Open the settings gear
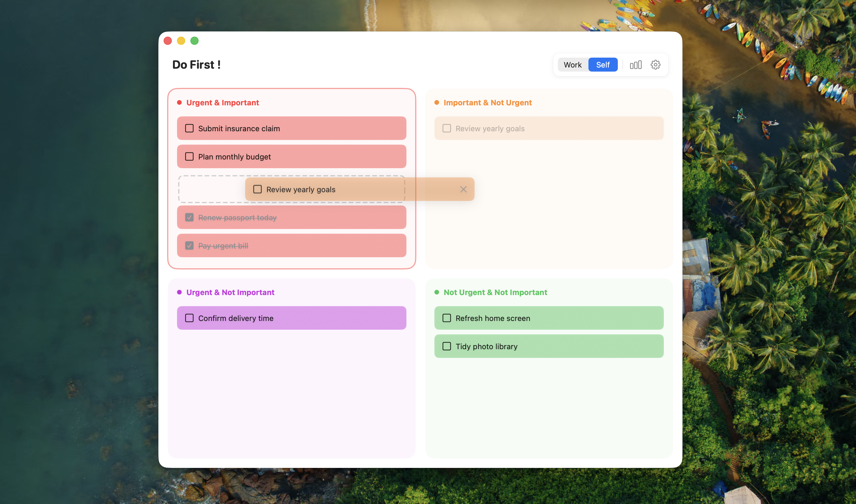The width and height of the screenshot is (856, 504). (655, 65)
